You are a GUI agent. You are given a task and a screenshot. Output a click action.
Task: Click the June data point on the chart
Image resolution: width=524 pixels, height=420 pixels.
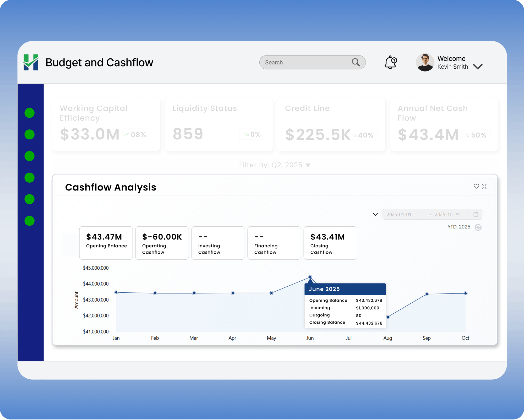[310, 277]
